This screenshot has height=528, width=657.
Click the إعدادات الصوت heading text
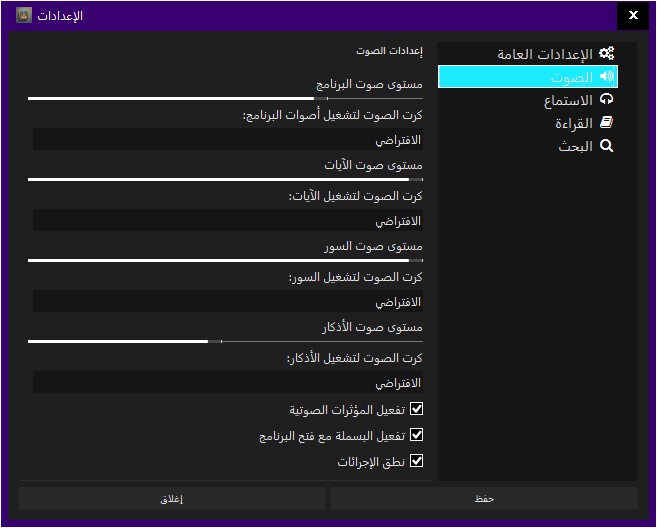(389, 51)
